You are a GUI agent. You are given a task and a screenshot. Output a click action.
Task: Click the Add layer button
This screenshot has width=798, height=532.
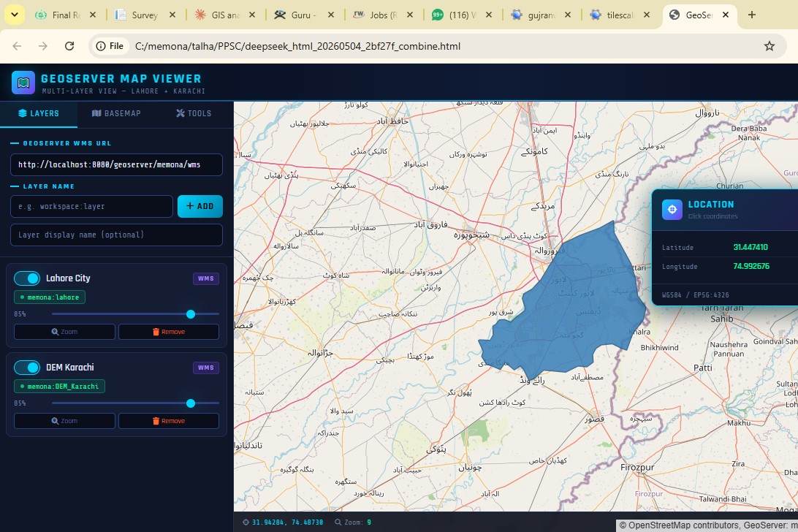coord(200,206)
